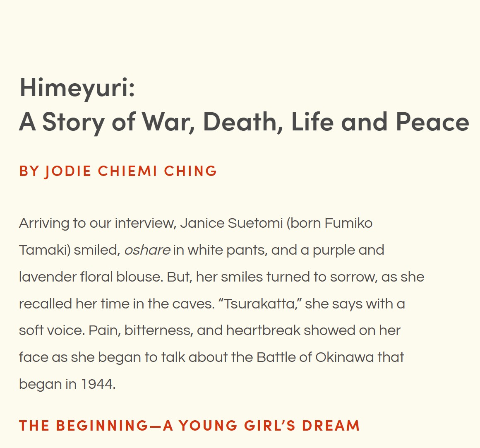This screenshot has height=448, width=480.
Task: Click the author byline Jodie Chiemi Ching
Action: [x=118, y=171]
